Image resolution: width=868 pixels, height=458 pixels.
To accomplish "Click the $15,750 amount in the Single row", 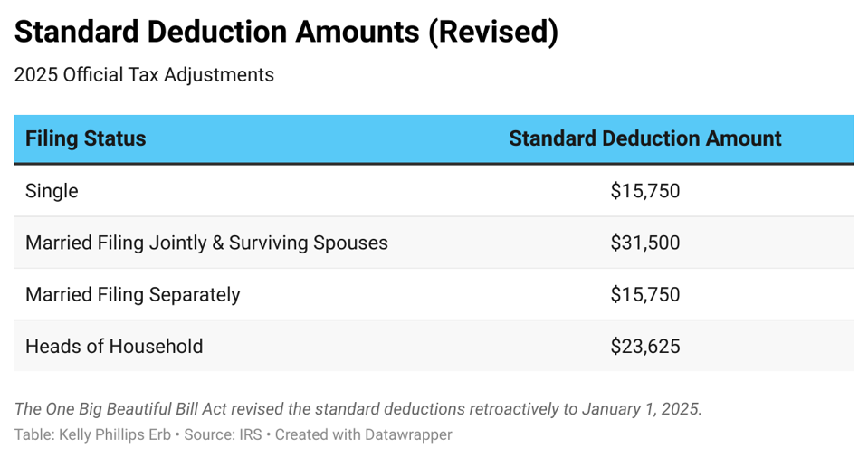I will (644, 191).
